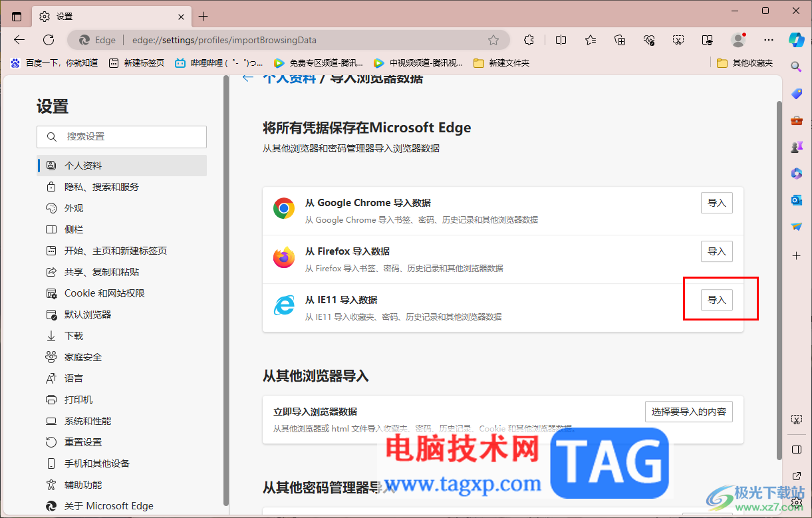Click the 搜索设置 search field
Viewport: 812px width, 518px height.
point(122,137)
